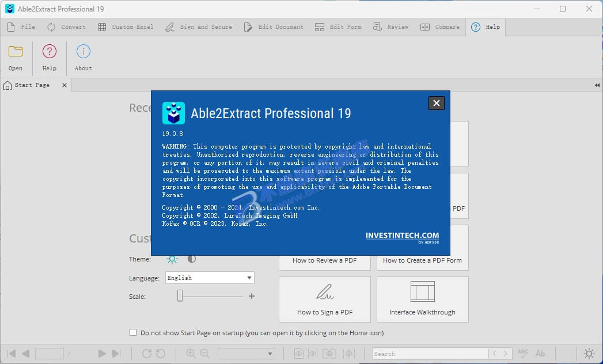Viewport: 603px width, 364px height.
Task: Open the File tab
Action: coord(21,27)
